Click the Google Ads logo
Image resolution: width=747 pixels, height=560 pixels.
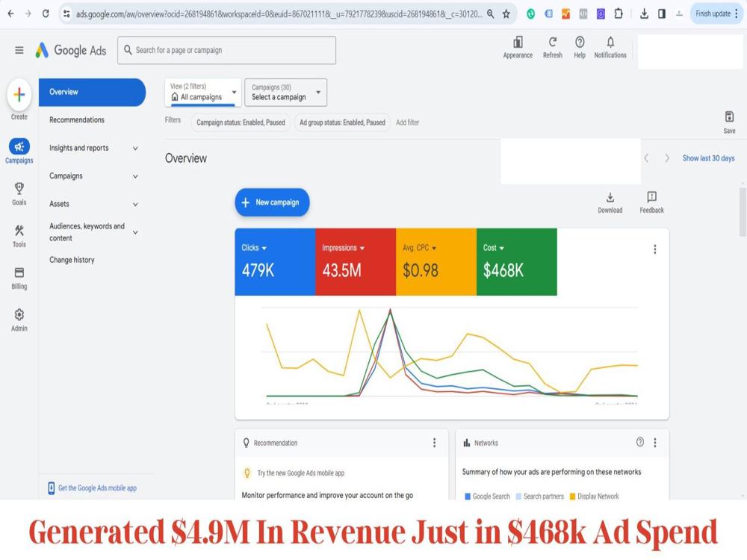[71, 50]
